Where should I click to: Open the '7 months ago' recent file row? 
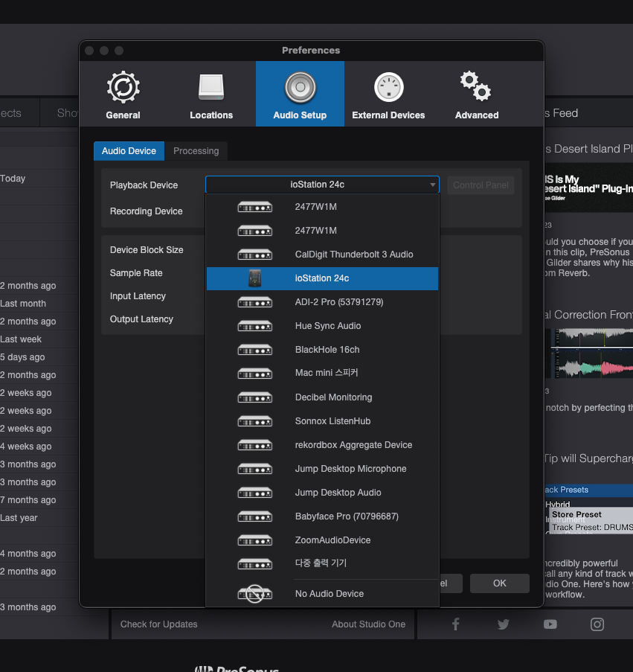[39, 500]
